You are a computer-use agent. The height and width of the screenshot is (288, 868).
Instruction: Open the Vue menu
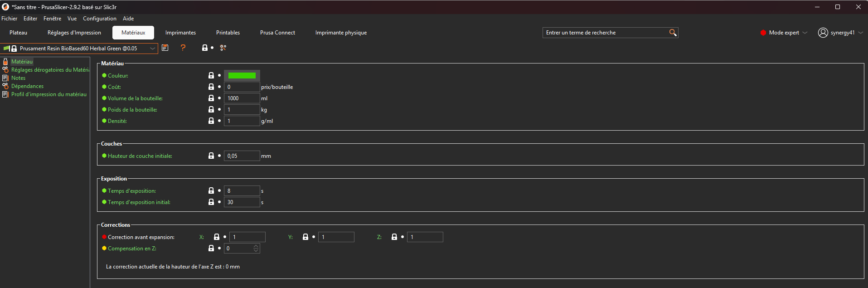pos(72,19)
